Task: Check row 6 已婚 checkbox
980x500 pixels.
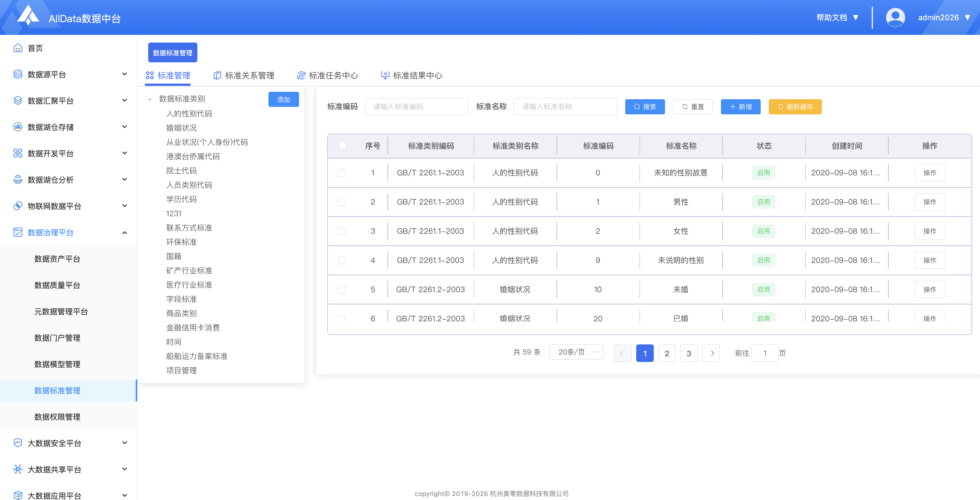Action: [x=342, y=318]
